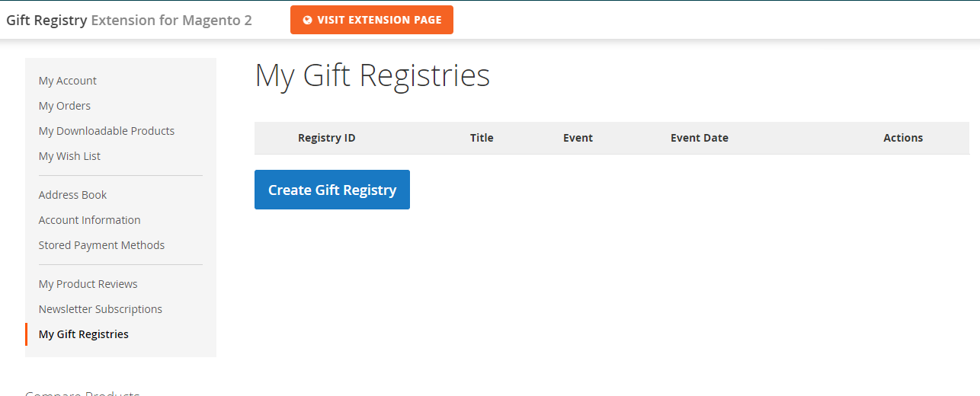Open My Downloadable Products page
The width and height of the screenshot is (980, 396).
tap(107, 131)
